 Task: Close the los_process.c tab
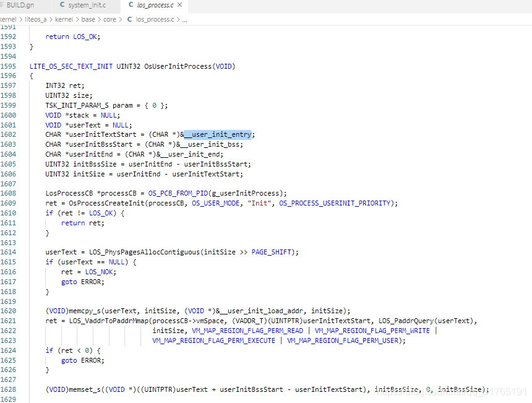click(x=180, y=5)
